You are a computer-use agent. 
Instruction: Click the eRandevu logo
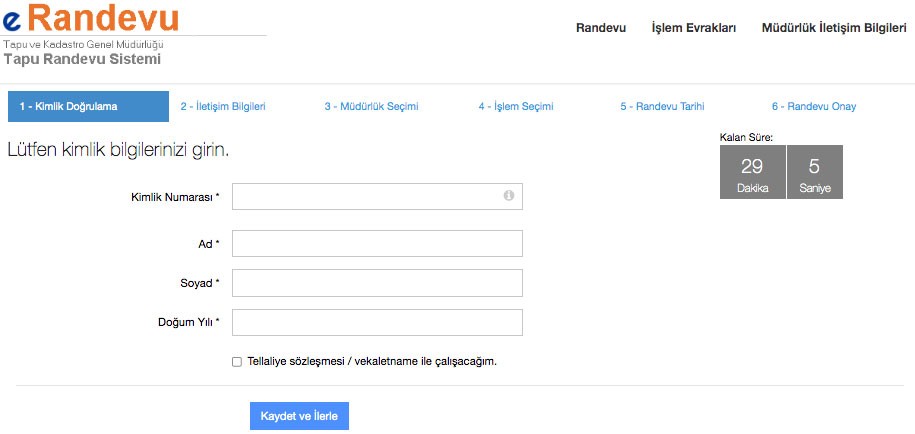coord(92,18)
